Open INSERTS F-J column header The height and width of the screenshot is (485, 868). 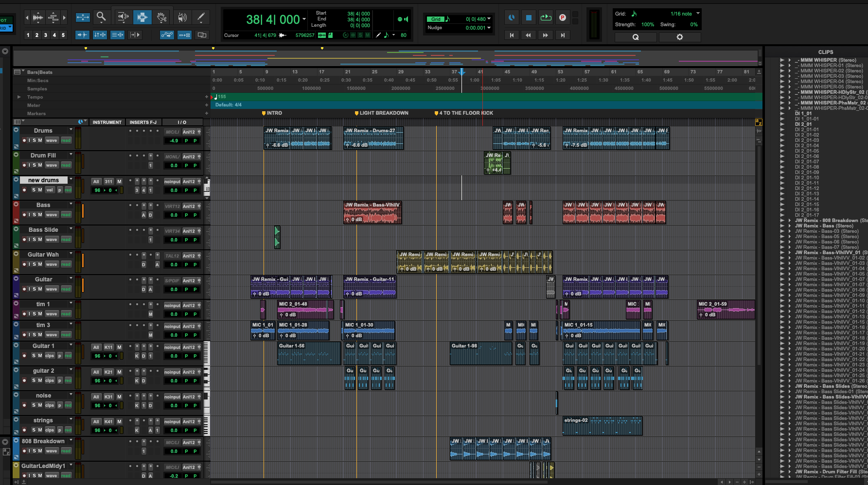(x=143, y=122)
